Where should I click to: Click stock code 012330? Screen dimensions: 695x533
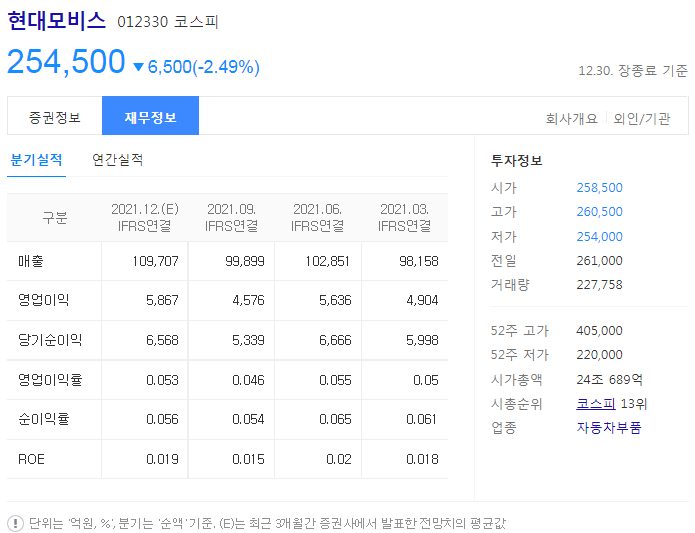142,22
